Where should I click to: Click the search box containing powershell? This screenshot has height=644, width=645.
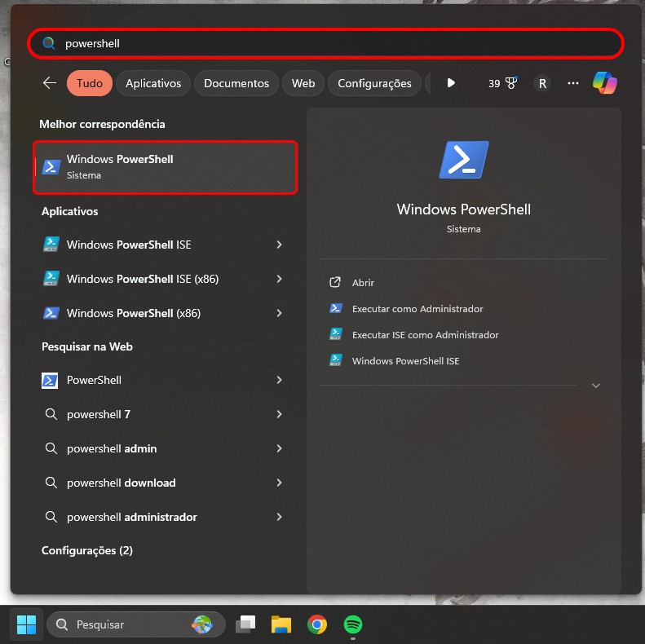pyautogui.click(x=326, y=43)
